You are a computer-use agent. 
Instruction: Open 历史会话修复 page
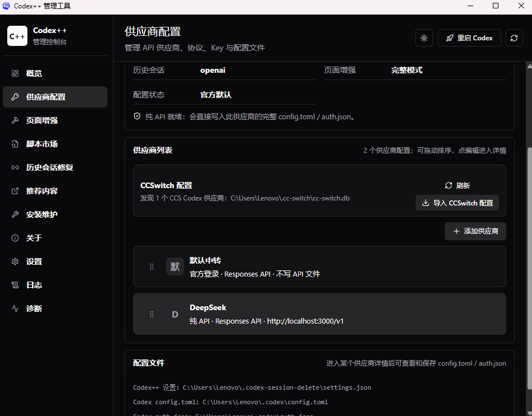(x=55, y=167)
